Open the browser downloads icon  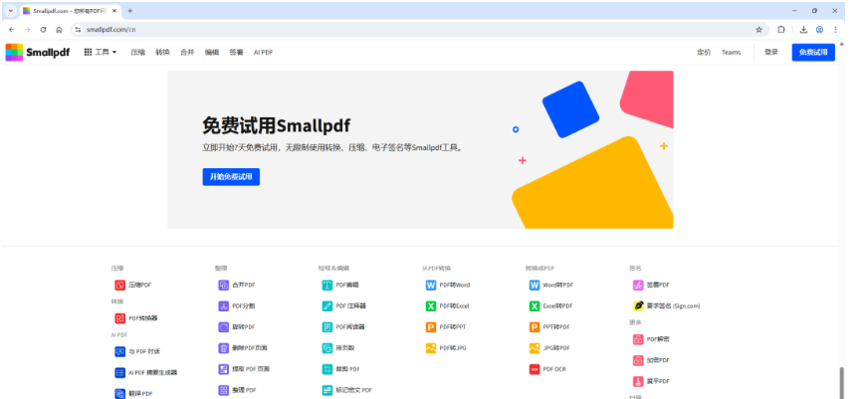[803, 30]
